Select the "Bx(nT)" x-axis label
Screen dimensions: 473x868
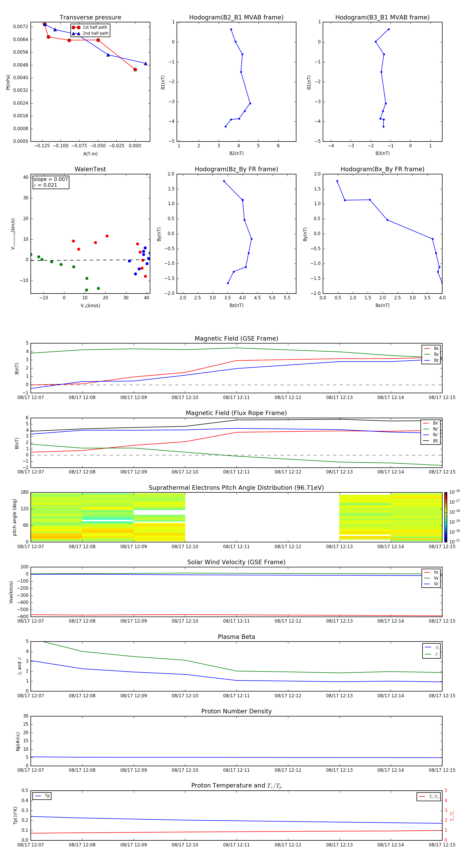pyautogui.click(x=382, y=305)
